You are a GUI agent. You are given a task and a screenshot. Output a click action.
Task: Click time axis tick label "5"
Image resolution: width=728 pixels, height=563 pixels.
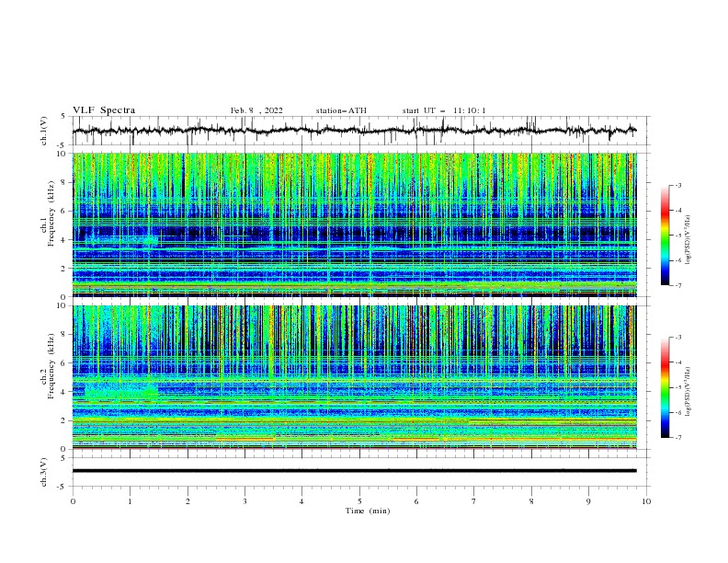(359, 501)
